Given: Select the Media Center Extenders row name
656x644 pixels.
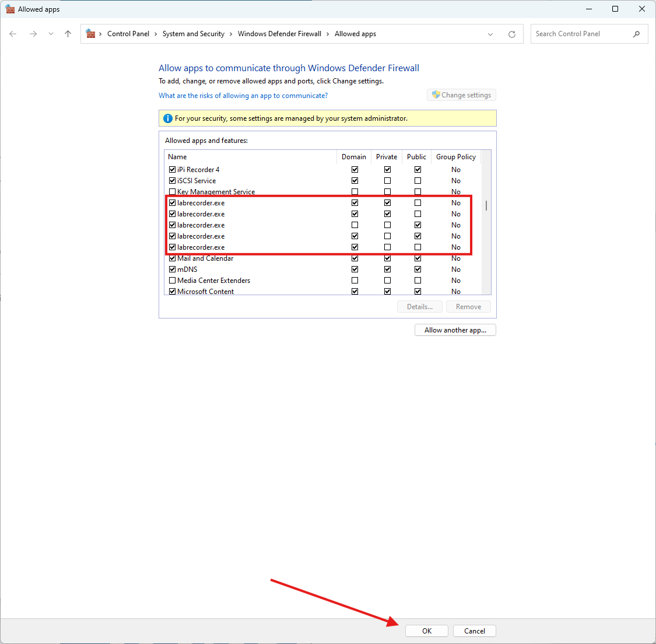Looking at the screenshot, I should coord(214,281).
